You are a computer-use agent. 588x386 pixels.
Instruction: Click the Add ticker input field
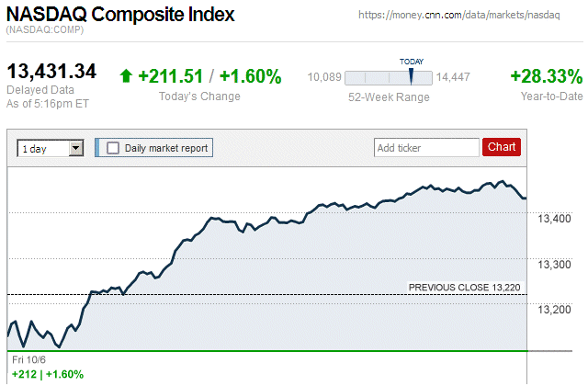tap(426, 147)
